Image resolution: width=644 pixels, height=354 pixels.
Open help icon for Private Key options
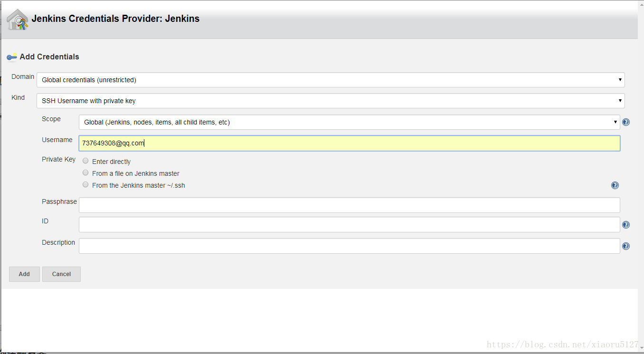point(615,185)
